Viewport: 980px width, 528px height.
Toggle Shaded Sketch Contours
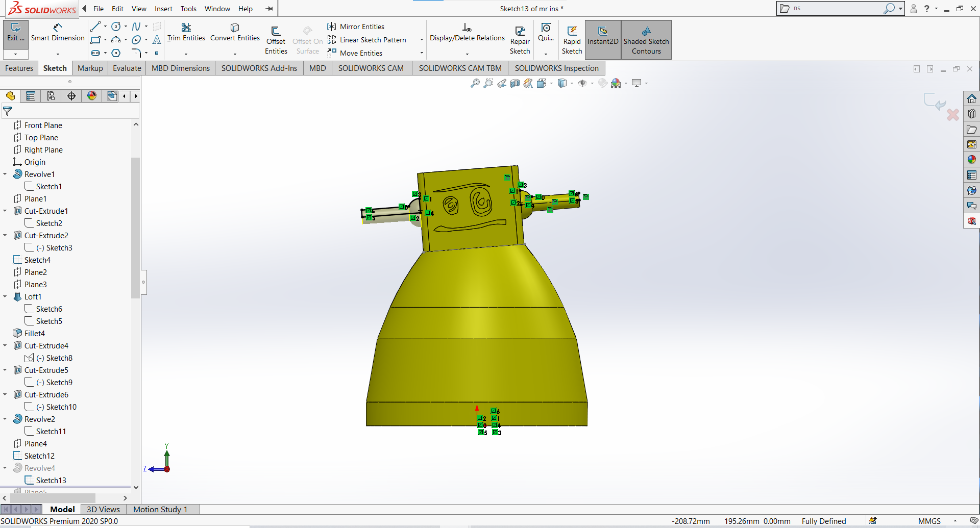coord(646,40)
